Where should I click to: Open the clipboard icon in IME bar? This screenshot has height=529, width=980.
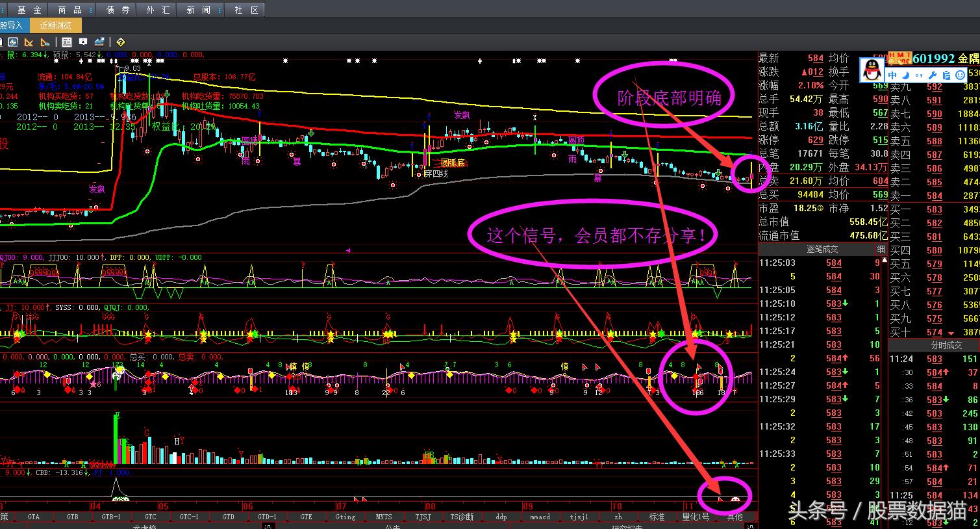[x=947, y=75]
